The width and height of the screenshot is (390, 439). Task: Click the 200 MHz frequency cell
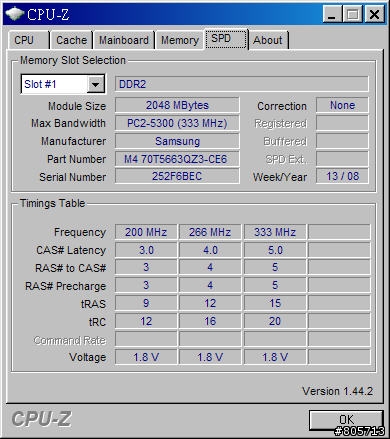[x=146, y=232]
